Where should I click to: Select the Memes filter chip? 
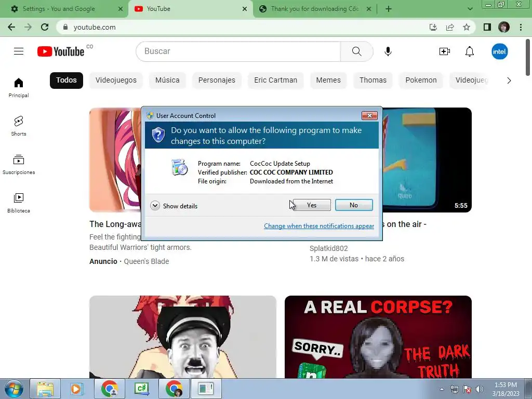point(328,80)
